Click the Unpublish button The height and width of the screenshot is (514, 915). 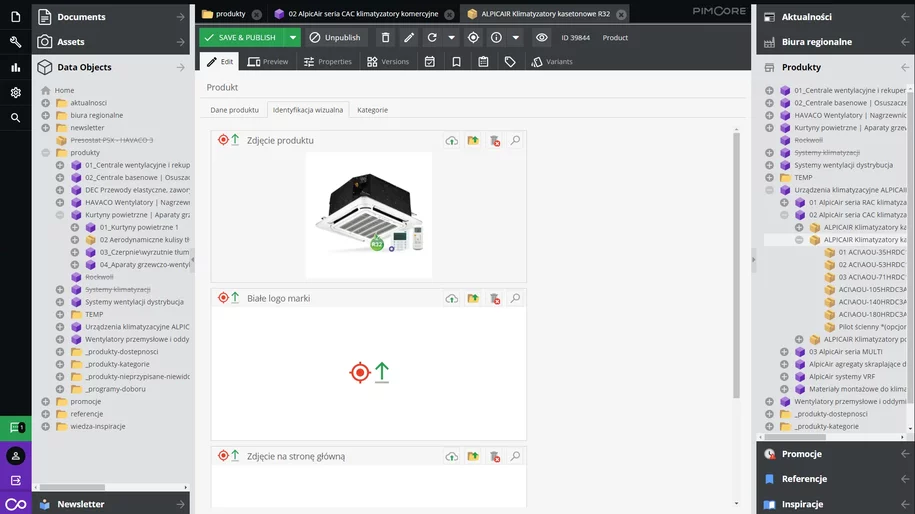335,37
